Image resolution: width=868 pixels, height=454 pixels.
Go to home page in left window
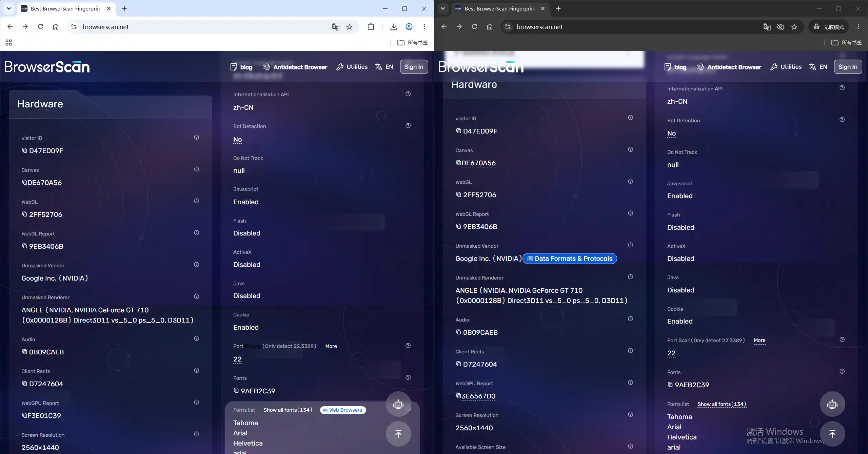(56, 27)
